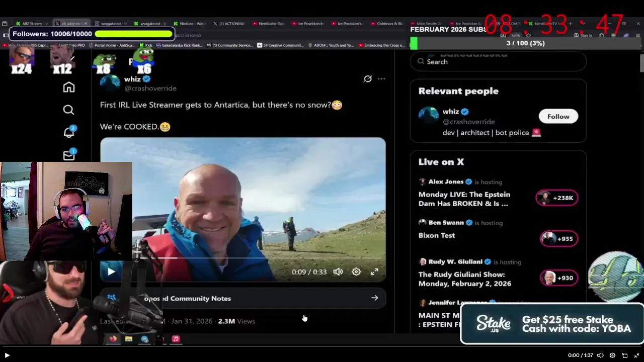Click the X Search input field
Viewport: 644px width, 362px height.
(x=498, y=61)
